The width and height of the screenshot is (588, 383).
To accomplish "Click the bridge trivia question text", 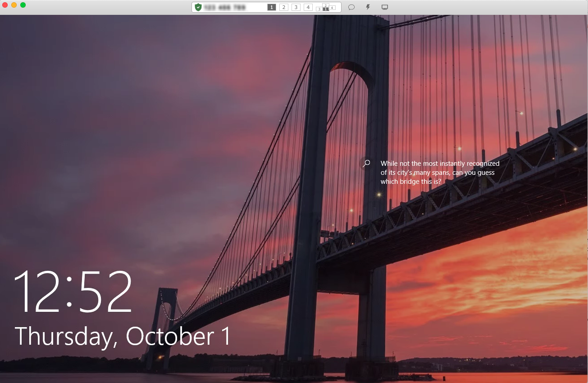I will tap(440, 172).
